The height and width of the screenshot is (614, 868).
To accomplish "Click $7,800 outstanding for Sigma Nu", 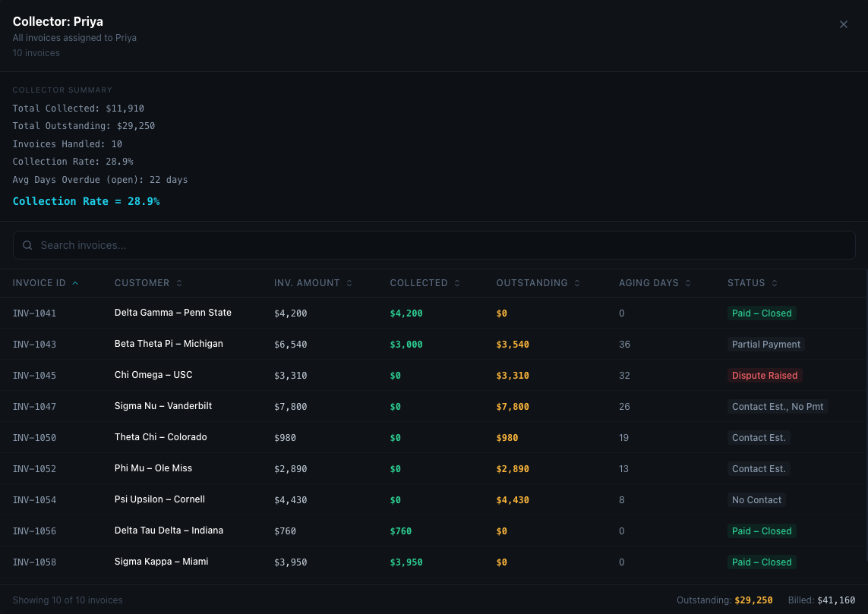I will tap(513, 407).
